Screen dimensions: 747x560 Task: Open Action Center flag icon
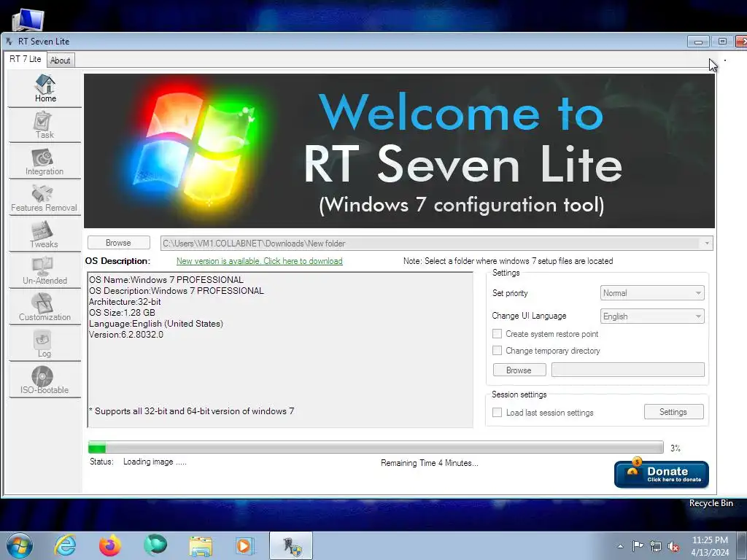coord(638,546)
